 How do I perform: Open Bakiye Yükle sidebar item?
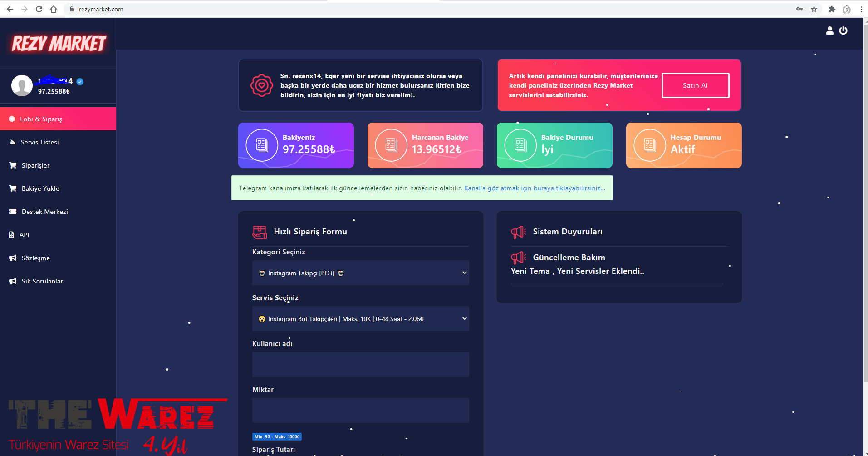pos(40,188)
